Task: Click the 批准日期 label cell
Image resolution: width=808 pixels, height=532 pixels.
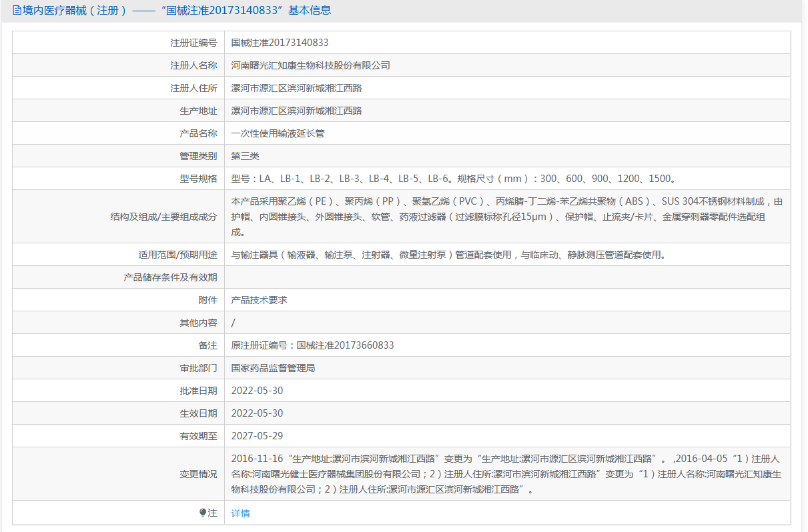Action: pyautogui.click(x=118, y=391)
